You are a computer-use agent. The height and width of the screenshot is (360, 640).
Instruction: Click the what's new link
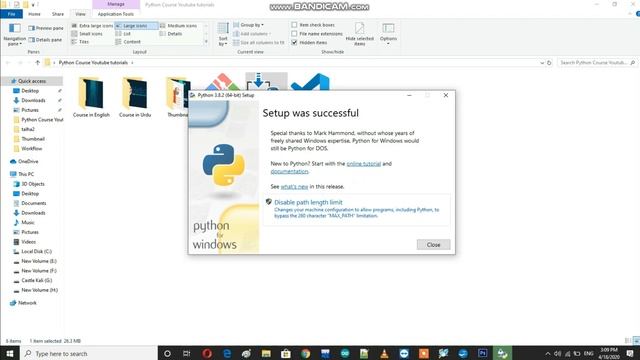(x=294, y=187)
